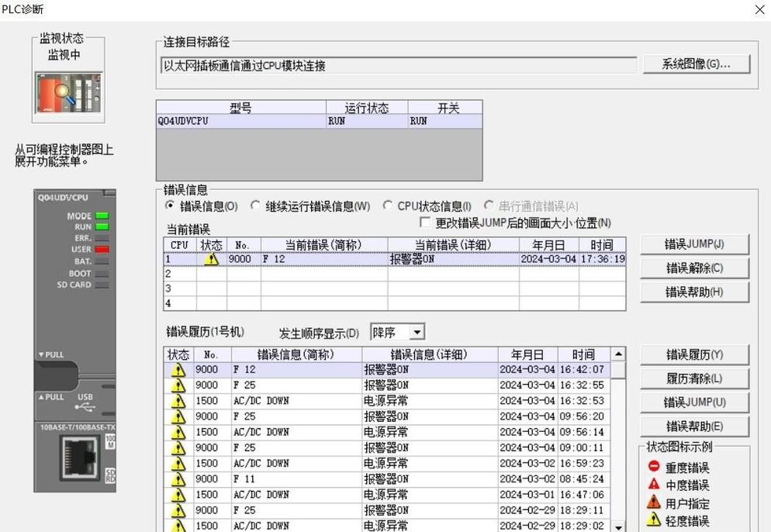Select the Q04UDVCPU model row
The width and height of the screenshot is (771, 532).
(319, 121)
